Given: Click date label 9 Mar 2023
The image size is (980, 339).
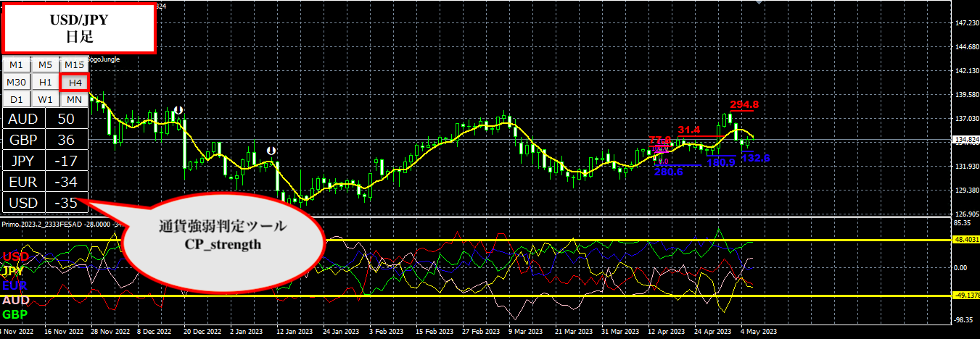Looking at the screenshot, I should (527, 332).
